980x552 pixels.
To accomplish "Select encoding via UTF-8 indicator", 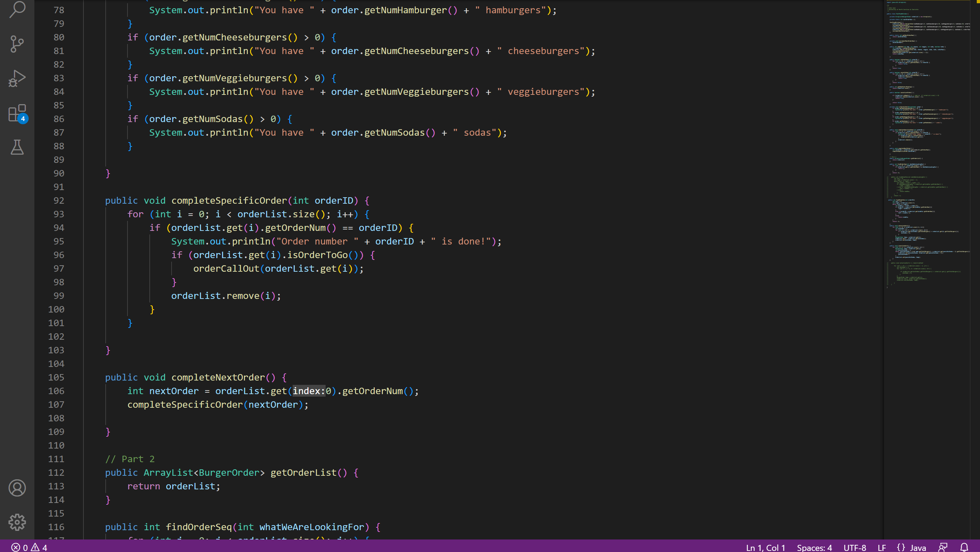I will tap(855, 547).
